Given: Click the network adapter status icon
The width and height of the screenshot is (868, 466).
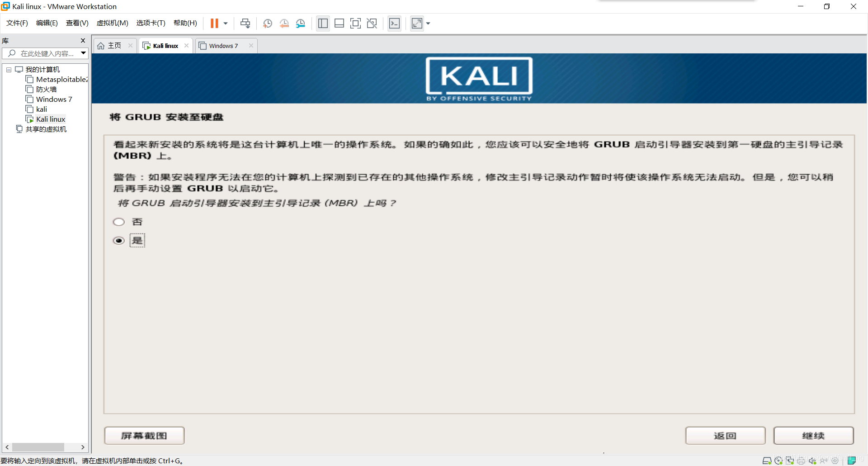Looking at the screenshot, I should 789,461.
